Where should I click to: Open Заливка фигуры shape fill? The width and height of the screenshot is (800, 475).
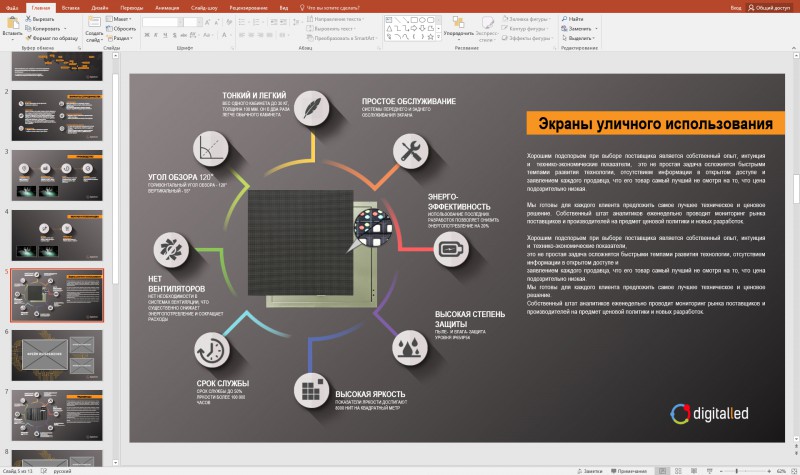pyautogui.click(x=527, y=19)
